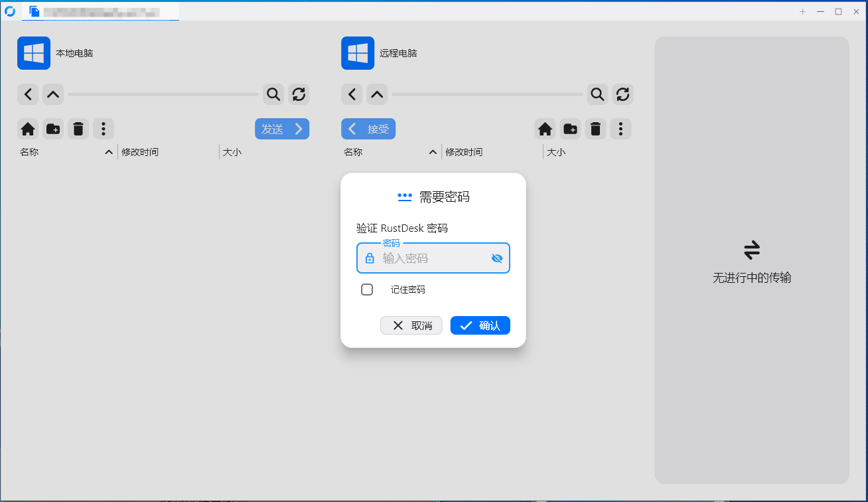Create new folder in local panel
This screenshot has width=868, height=502.
[53, 129]
